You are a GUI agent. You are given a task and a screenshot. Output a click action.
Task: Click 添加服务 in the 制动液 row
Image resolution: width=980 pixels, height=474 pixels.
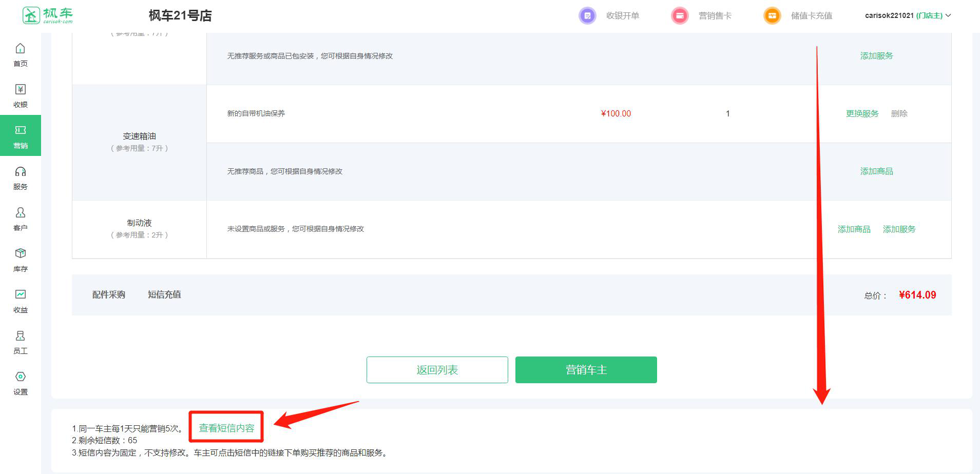click(x=899, y=229)
